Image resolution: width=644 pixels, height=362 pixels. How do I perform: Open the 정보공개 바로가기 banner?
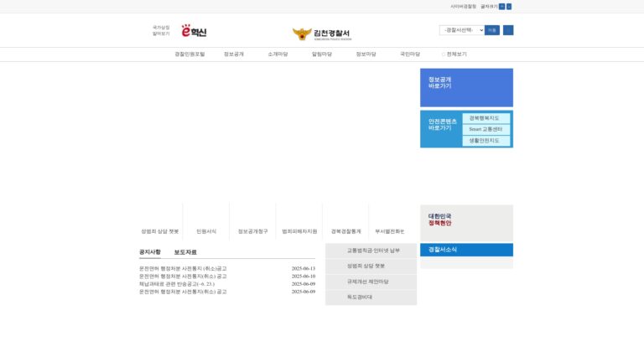coord(466,87)
